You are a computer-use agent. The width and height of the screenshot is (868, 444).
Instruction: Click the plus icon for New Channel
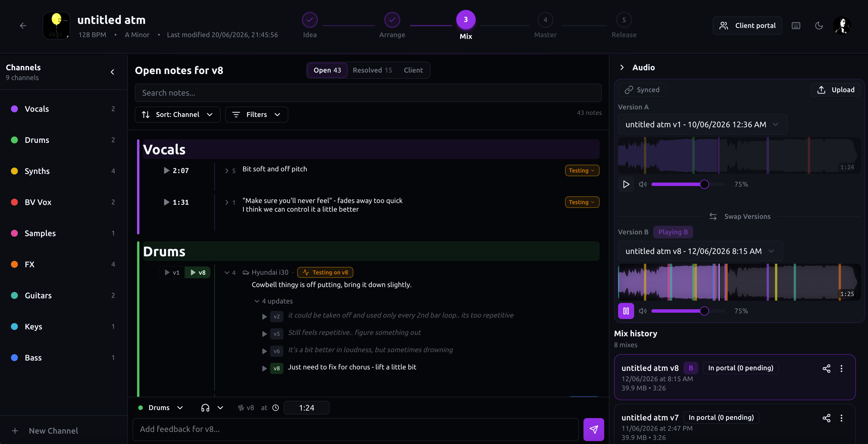pyautogui.click(x=15, y=431)
